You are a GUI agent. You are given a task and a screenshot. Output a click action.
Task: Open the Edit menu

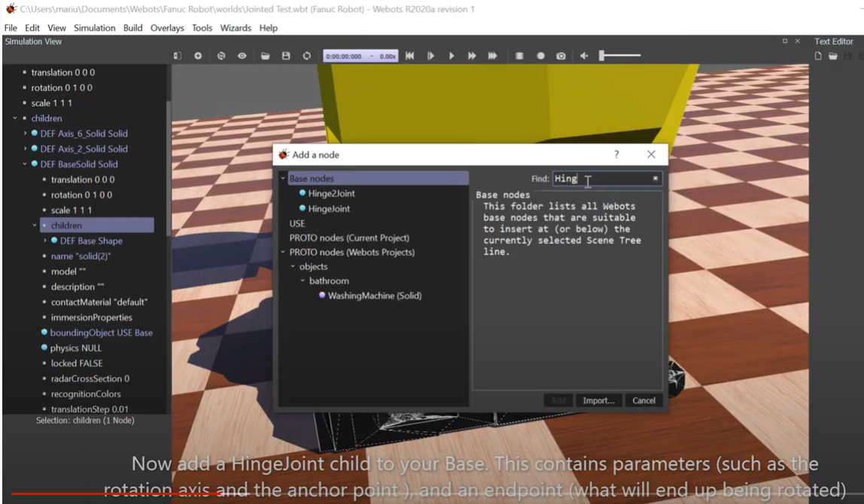click(x=32, y=28)
